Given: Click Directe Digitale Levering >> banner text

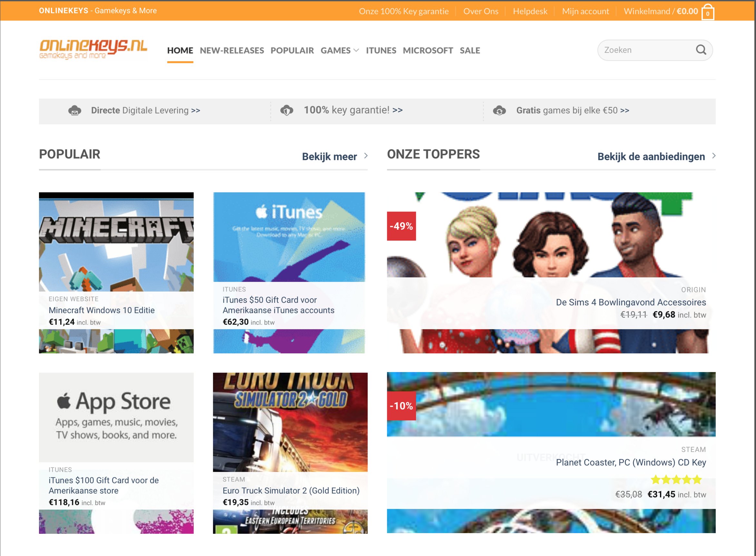Looking at the screenshot, I should (145, 110).
